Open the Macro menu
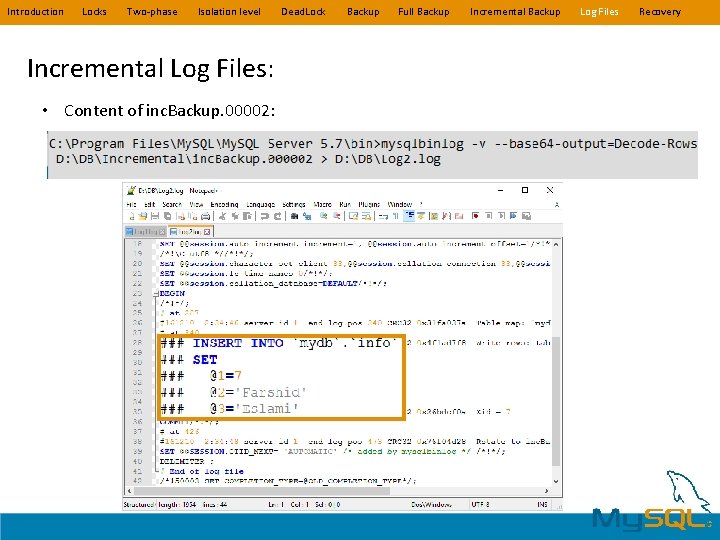 click(x=322, y=204)
